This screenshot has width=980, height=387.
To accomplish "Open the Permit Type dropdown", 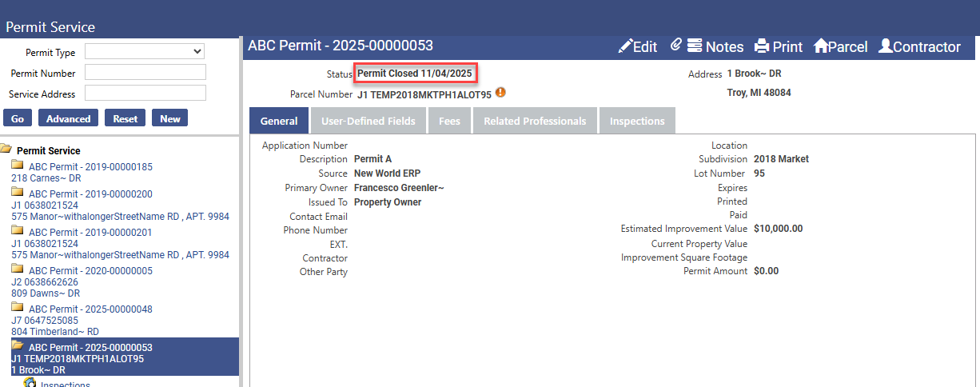I will tap(144, 52).
